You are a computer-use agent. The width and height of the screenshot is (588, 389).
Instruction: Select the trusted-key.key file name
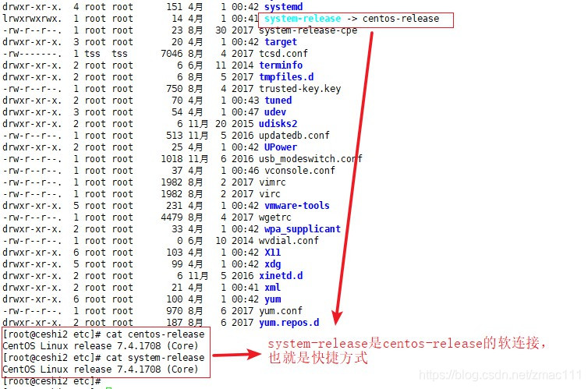click(x=299, y=89)
